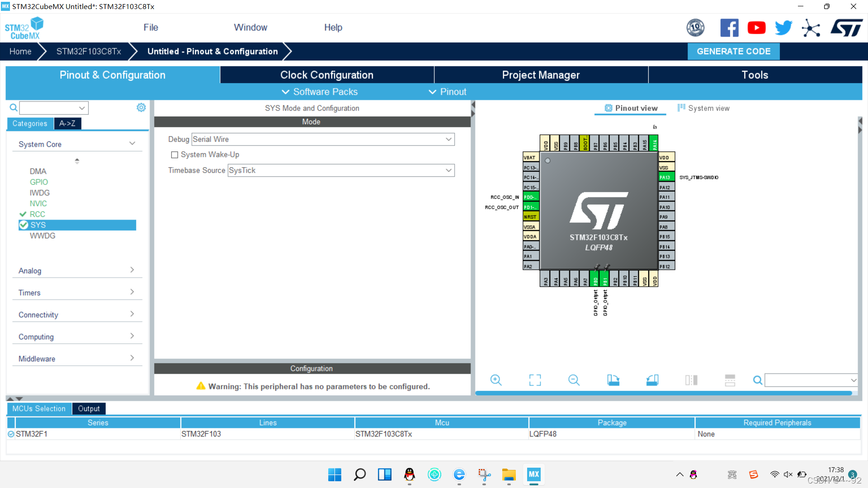This screenshot has width=868, height=488.
Task: Enable the System Wake-Up checkbox
Action: [x=175, y=155]
